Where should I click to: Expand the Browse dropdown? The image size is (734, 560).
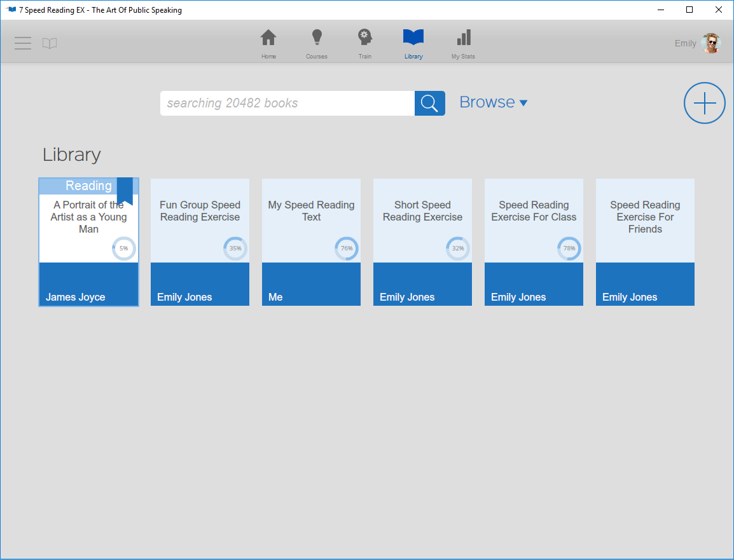coord(494,102)
